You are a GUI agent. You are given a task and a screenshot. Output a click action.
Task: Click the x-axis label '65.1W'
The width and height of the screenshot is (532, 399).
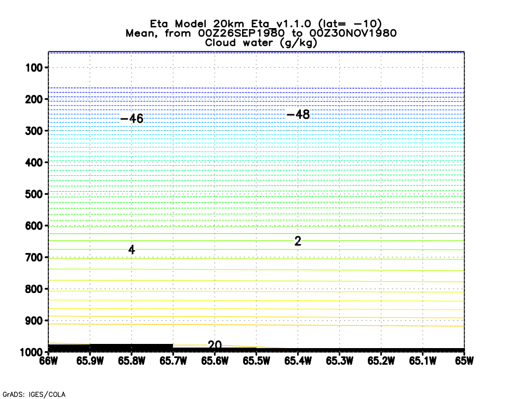click(422, 361)
